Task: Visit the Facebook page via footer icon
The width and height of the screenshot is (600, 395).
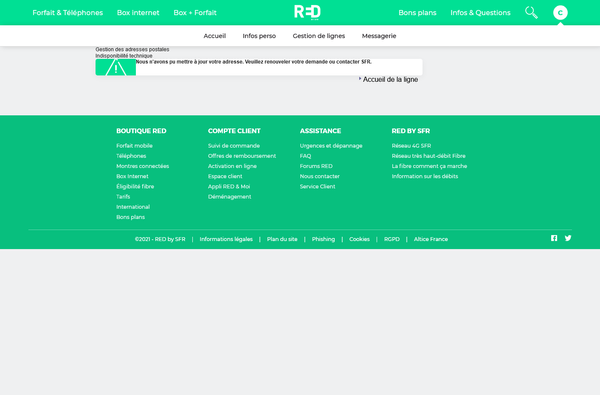Action: point(554,238)
